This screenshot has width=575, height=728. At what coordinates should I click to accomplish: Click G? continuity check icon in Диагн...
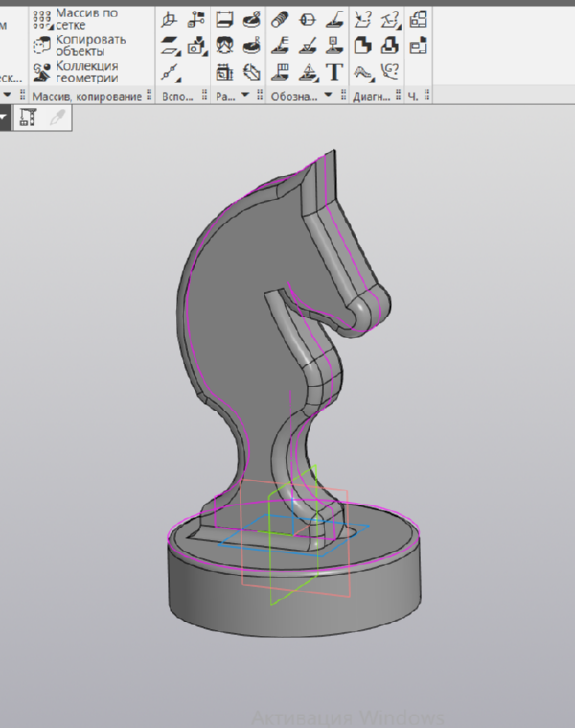[389, 73]
